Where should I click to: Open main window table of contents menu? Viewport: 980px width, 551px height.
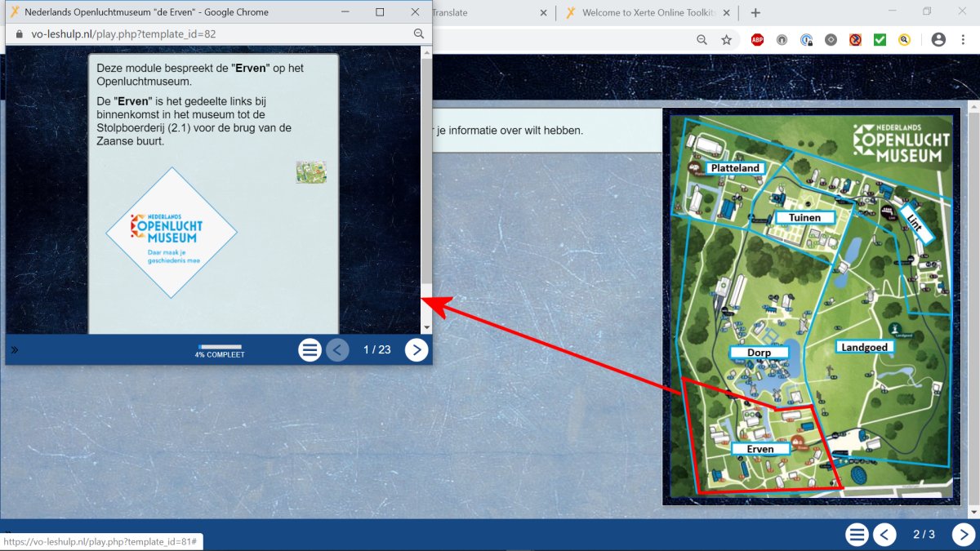click(x=857, y=535)
